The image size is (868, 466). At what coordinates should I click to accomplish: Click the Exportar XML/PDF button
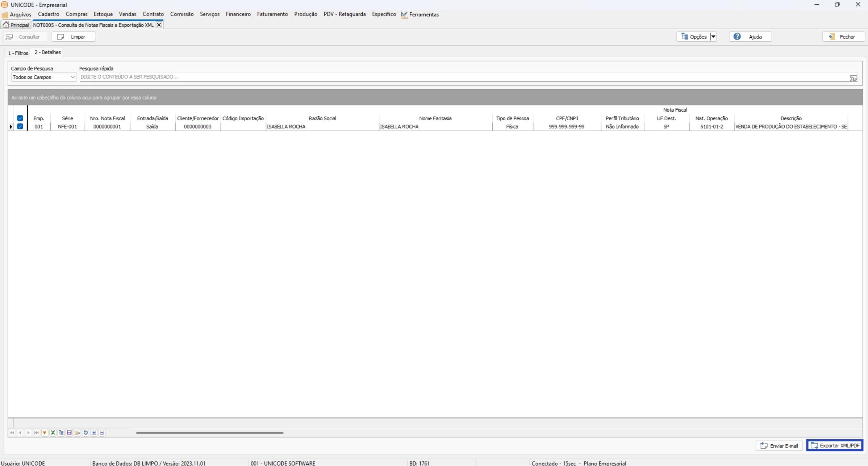(x=835, y=446)
